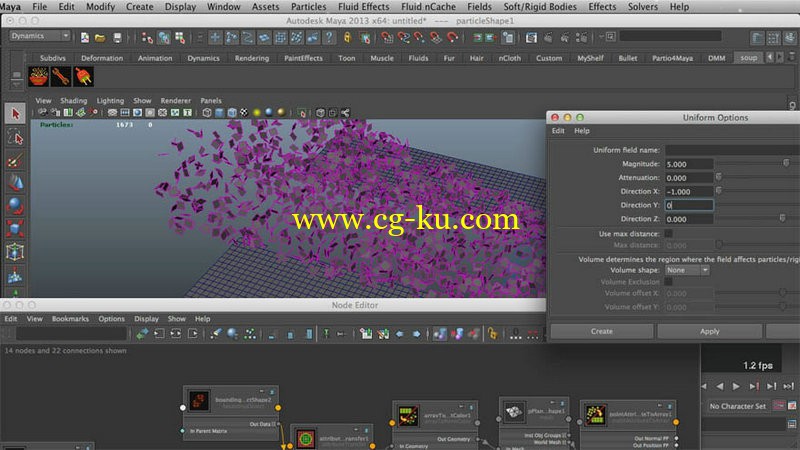Switch to select by object type mode
This screenshot has height=450, width=800.
click(x=164, y=37)
